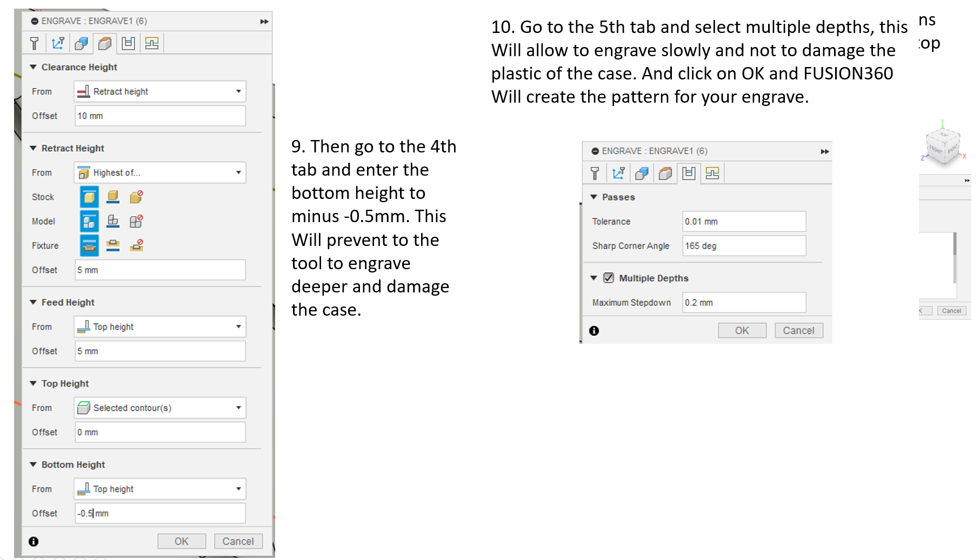The image size is (980, 560).
Task: Collapse the Feed Height section
Action: coord(34,302)
